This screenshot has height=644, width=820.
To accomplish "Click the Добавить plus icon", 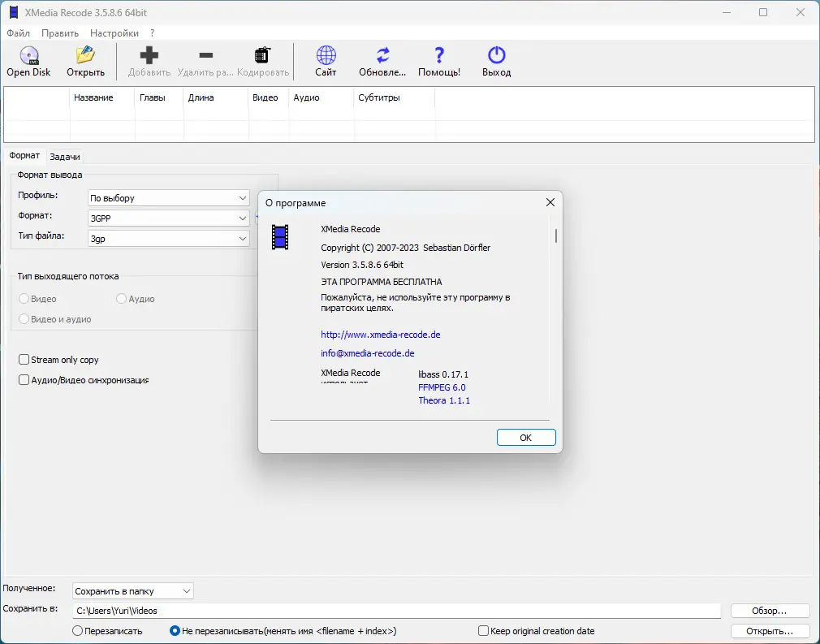I will tap(149, 55).
